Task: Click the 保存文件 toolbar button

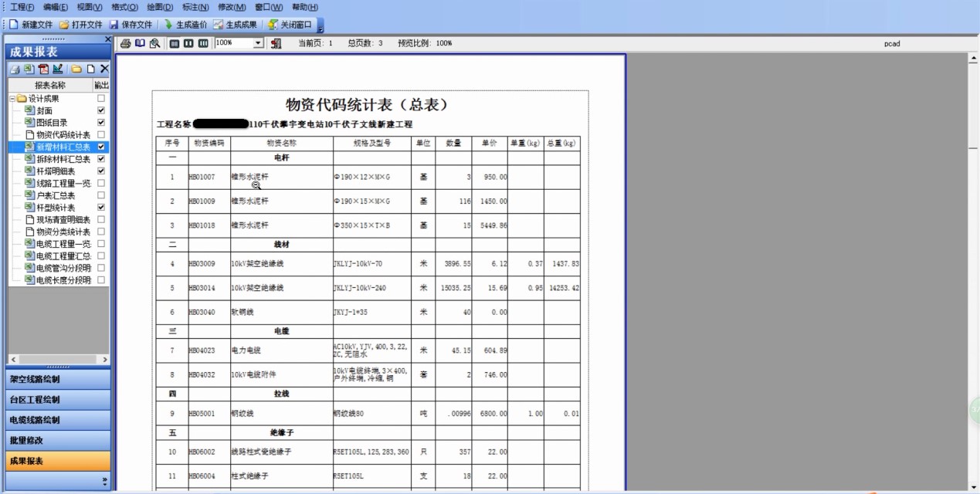Action: pyautogui.click(x=131, y=25)
